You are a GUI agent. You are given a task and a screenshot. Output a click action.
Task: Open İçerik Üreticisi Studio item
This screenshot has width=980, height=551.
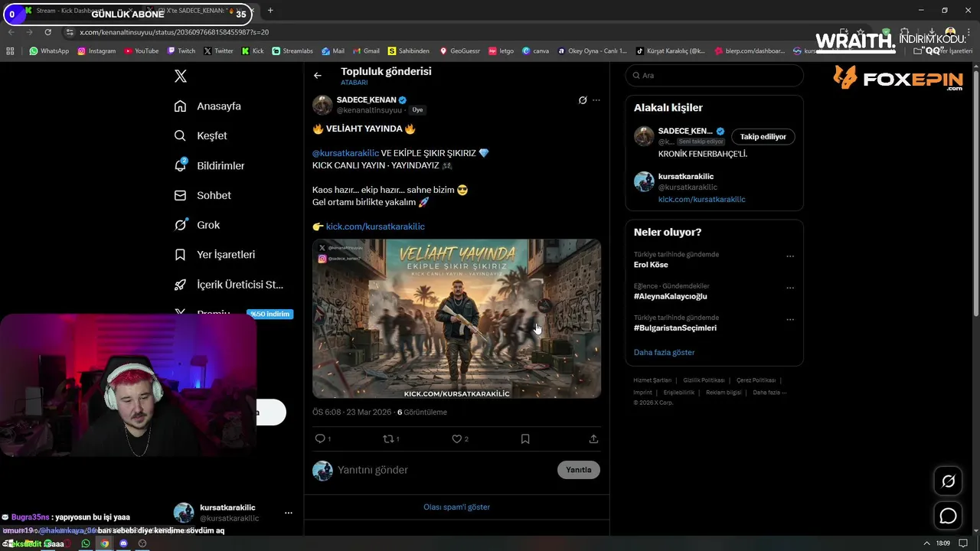(228, 285)
